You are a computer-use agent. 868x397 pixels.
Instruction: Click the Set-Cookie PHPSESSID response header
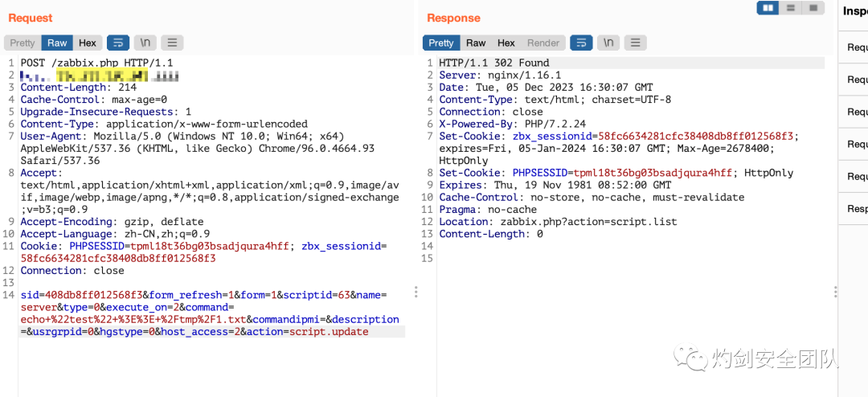616,173
